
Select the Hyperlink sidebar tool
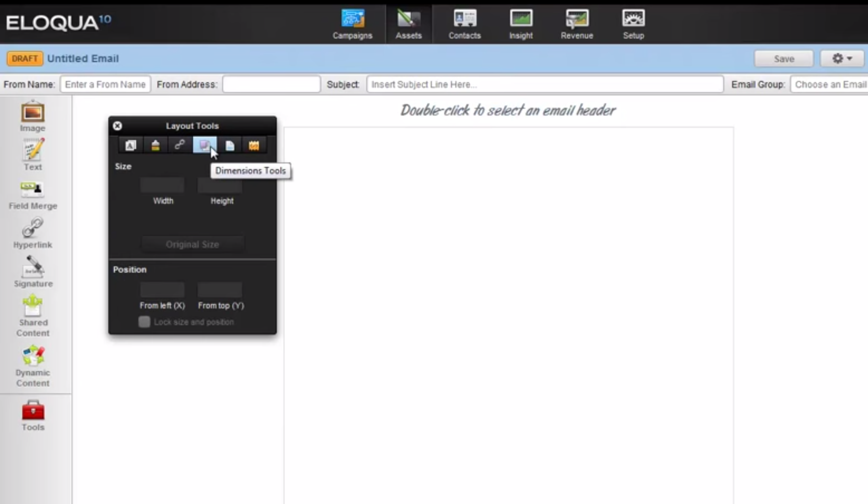click(x=33, y=233)
